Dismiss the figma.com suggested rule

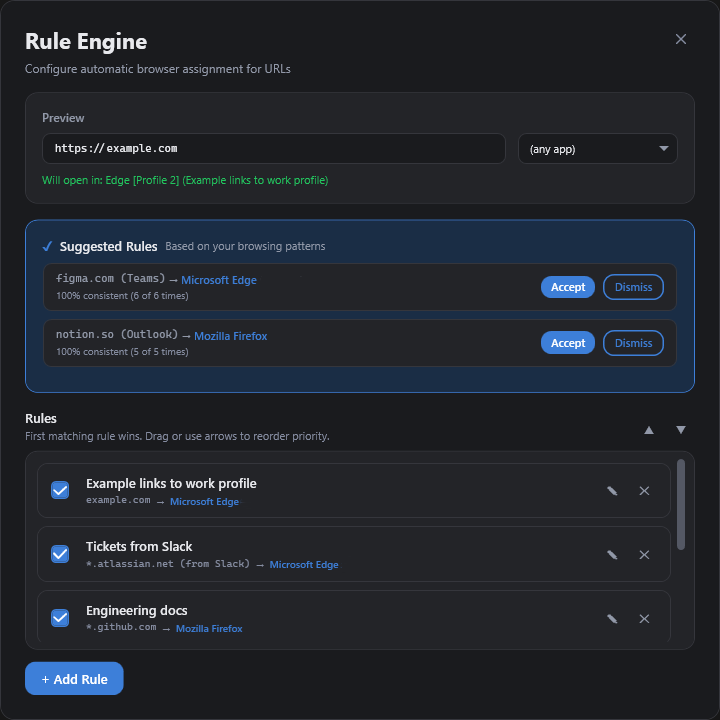click(x=633, y=287)
